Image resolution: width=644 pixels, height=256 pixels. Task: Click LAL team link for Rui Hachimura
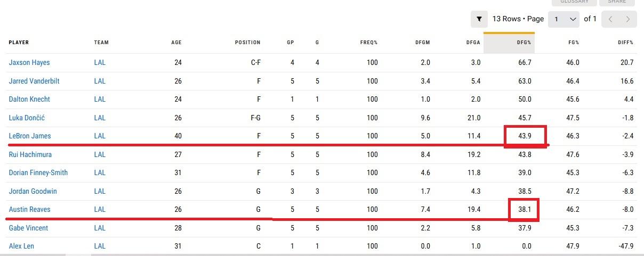tap(100, 154)
